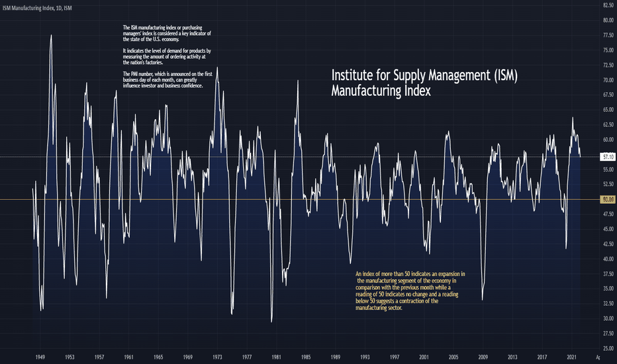Select the note starting 'The PMI number, which is announced'
This screenshot has width=617, height=364.
[x=167, y=80]
